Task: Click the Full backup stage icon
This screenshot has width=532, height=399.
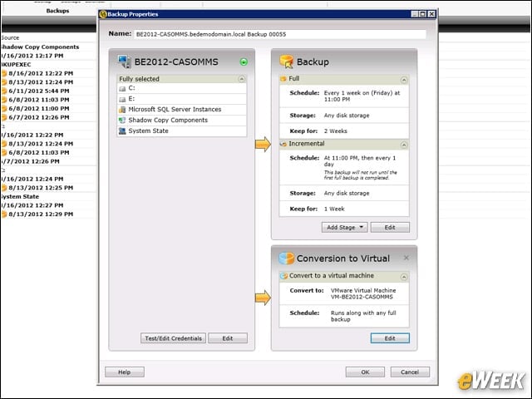Action: pos(283,79)
